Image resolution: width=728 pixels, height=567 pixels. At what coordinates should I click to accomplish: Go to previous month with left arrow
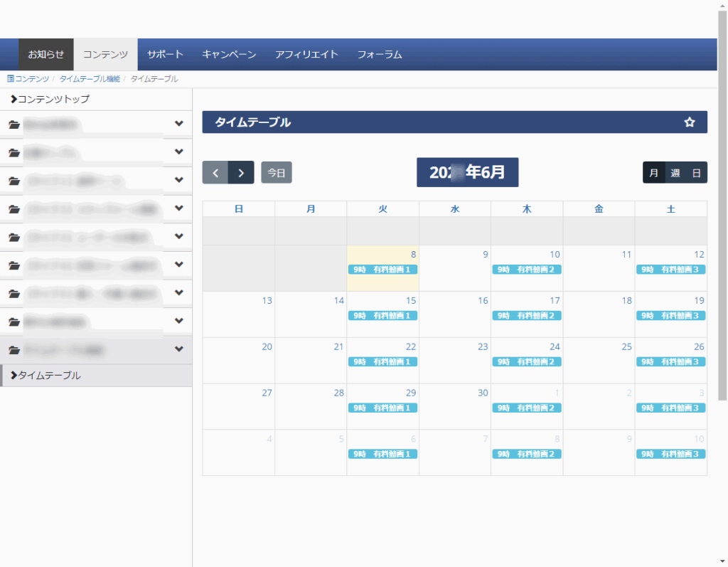click(215, 172)
